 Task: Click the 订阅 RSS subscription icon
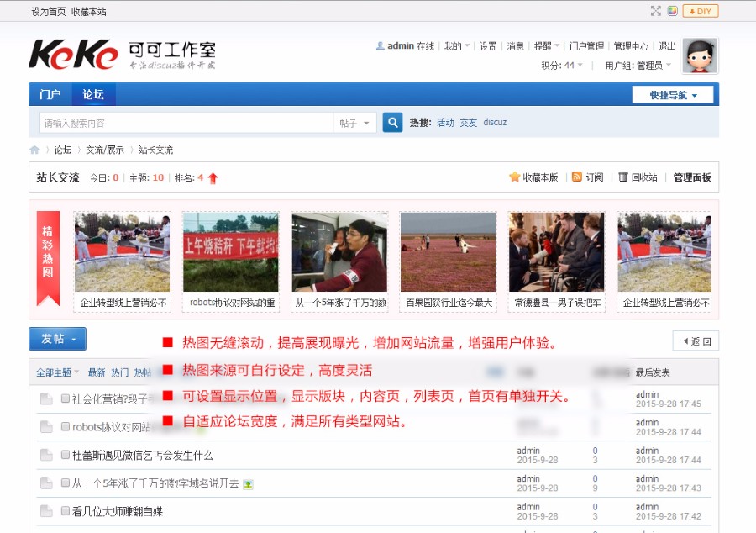(576, 177)
